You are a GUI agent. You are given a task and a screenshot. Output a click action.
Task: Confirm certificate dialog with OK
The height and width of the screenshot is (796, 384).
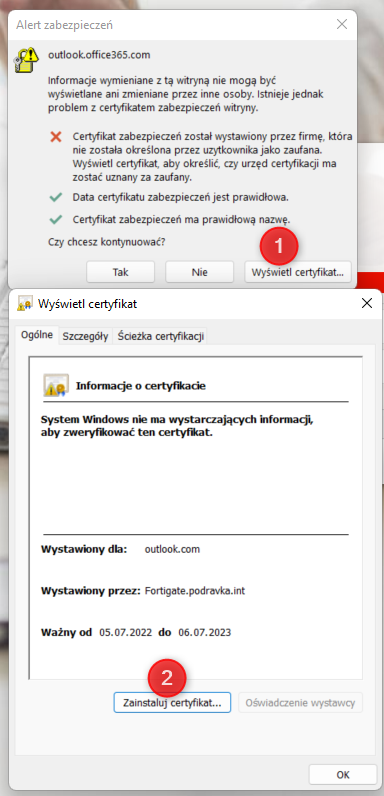click(343, 775)
